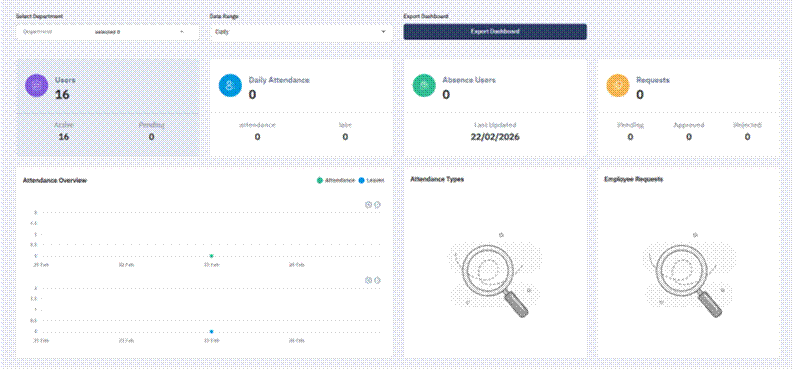792x369 pixels.
Task: Click the magnifier illustration in Employee Requests
Action: (689, 275)
